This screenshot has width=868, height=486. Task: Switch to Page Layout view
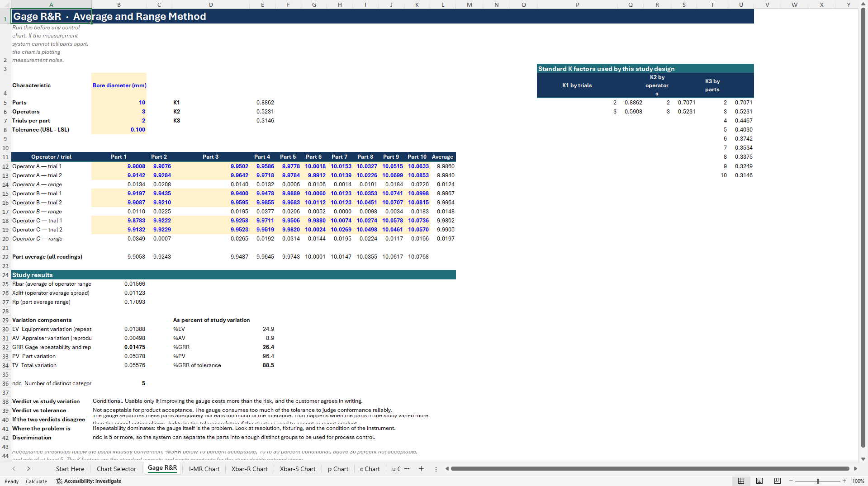tap(759, 481)
